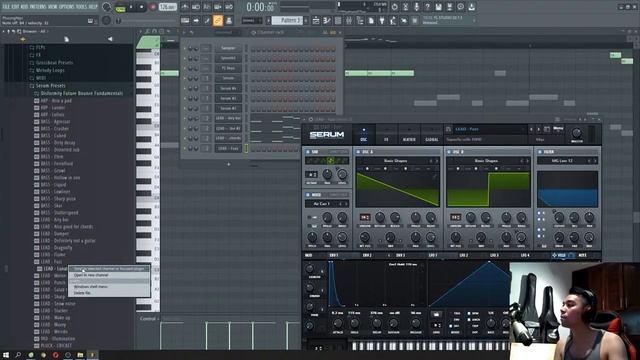Select the LFO 1 modulation tab
The image size is (640, 360).
click(x=433, y=256)
